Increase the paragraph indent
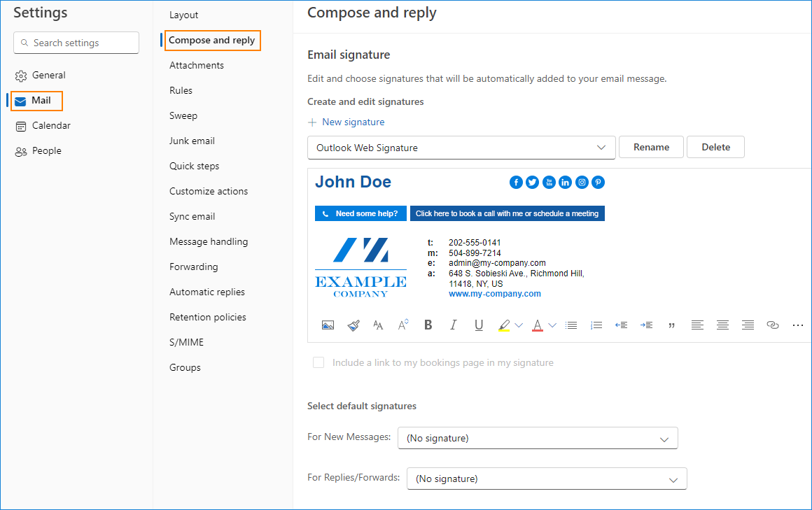Image resolution: width=812 pixels, height=510 pixels. coord(646,325)
